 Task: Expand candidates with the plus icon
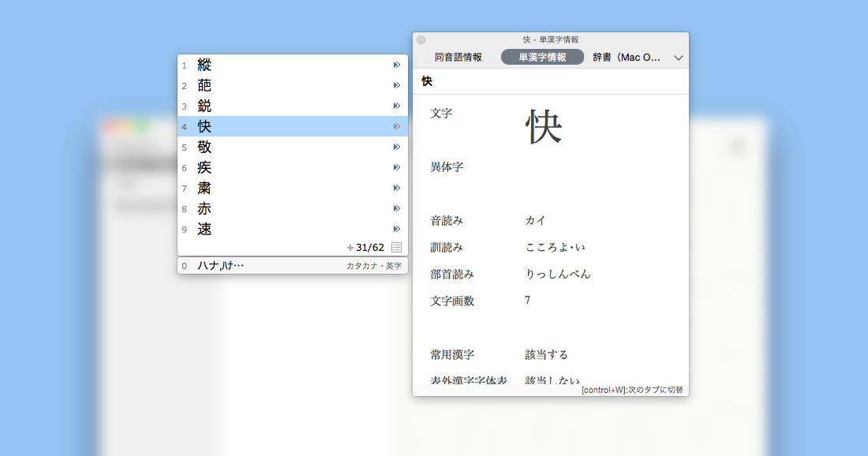point(350,248)
